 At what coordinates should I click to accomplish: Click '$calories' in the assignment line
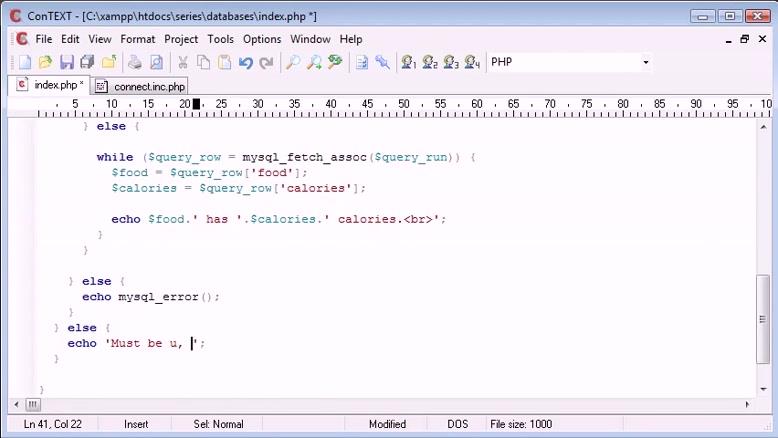pos(144,188)
